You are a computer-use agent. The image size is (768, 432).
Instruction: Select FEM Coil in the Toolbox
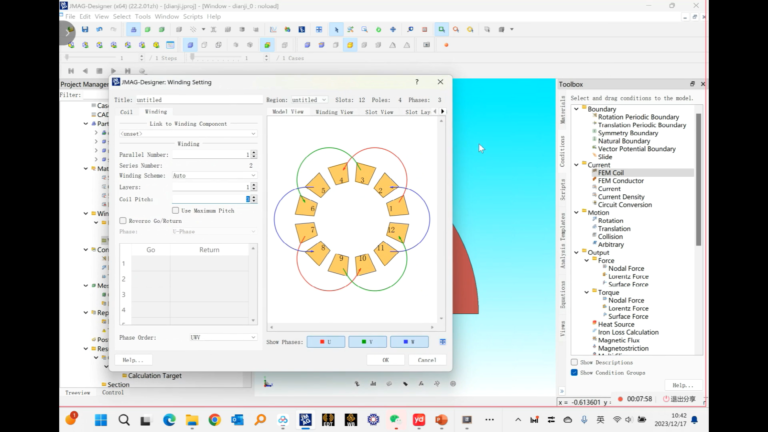click(611, 173)
